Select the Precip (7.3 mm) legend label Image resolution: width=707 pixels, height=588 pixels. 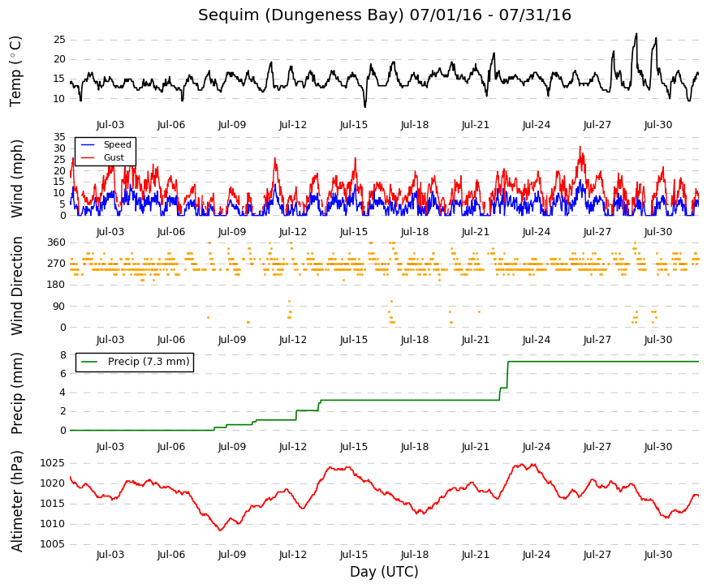[x=149, y=362]
